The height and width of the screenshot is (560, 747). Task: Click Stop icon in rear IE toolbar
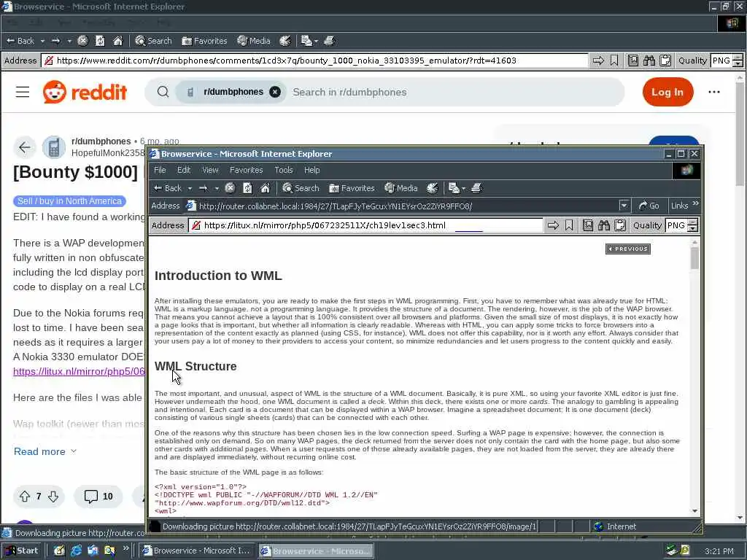[x=82, y=41]
